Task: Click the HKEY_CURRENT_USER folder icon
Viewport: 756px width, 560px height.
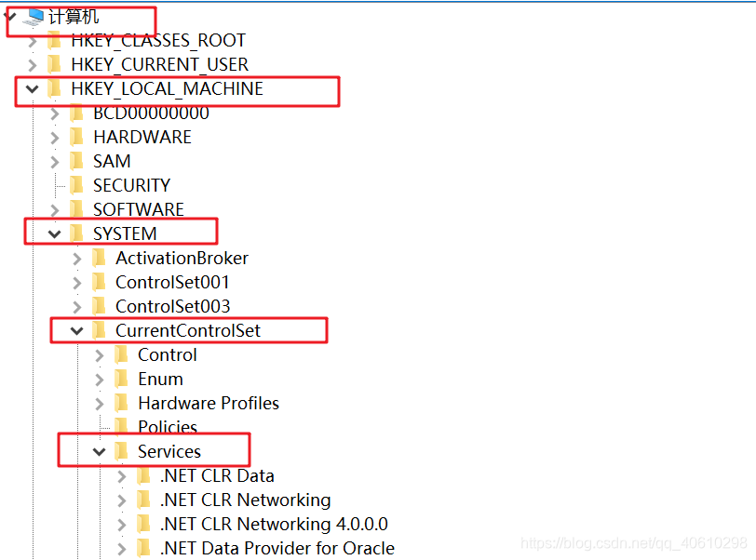Action: [x=54, y=64]
